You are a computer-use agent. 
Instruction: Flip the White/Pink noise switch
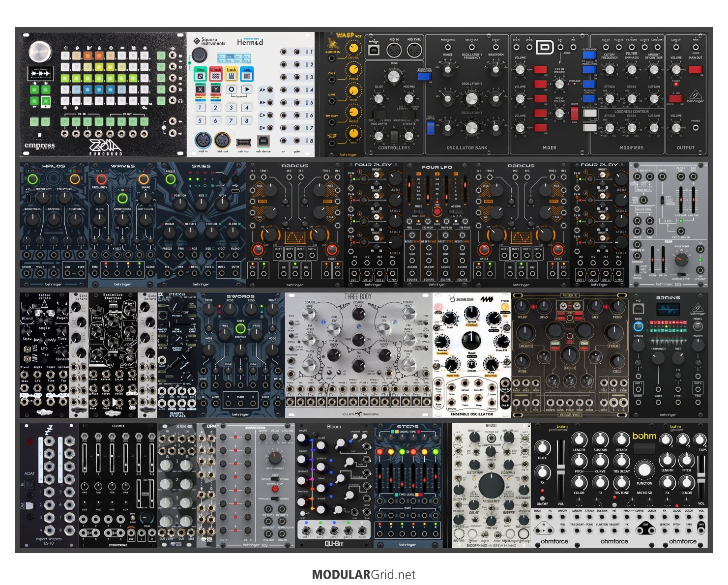coord(574,114)
